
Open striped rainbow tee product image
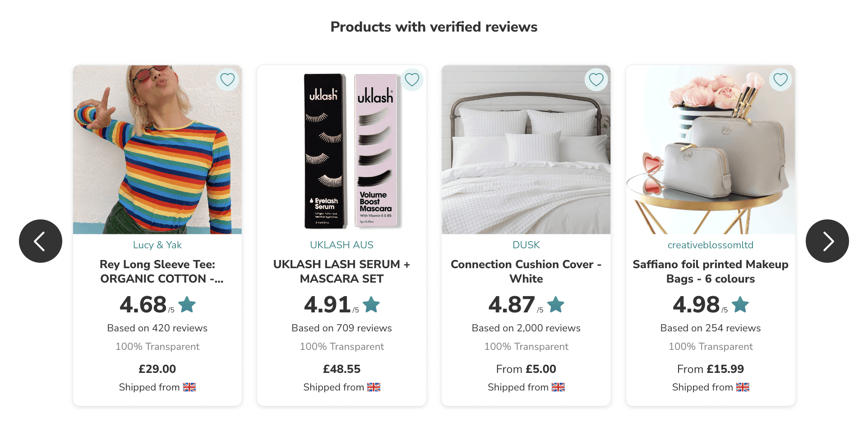point(157,150)
